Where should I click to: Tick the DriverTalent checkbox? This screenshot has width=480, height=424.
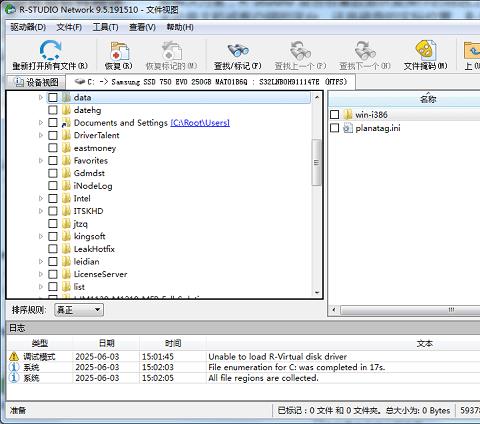coord(53,135)
